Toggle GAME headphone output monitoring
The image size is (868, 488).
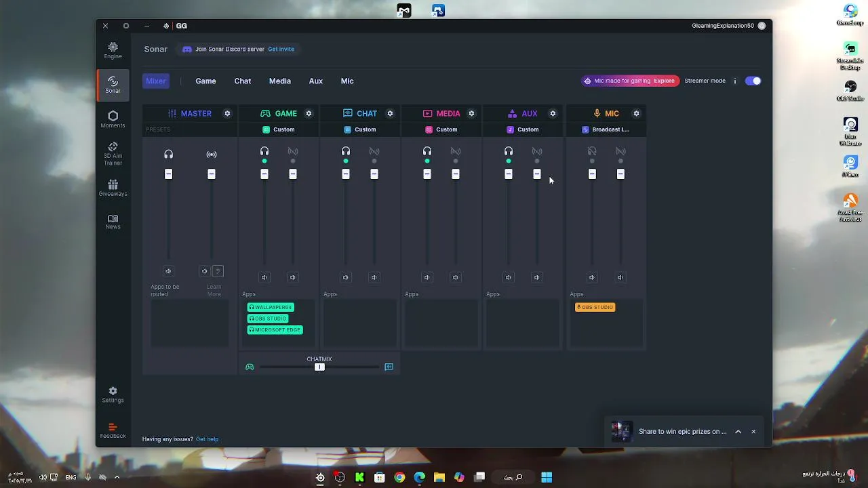[x=264, y=151]
